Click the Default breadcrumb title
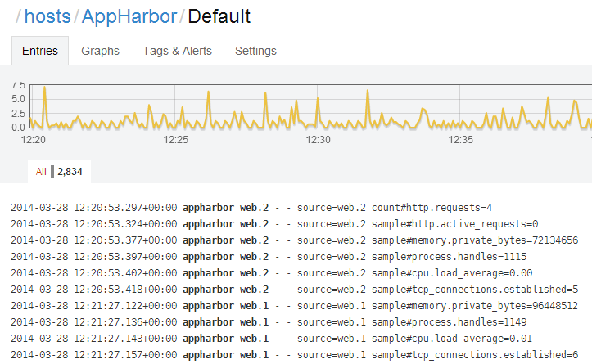This screenshot has width=592, height=364. pyautogui.click(x=219, y=16)
